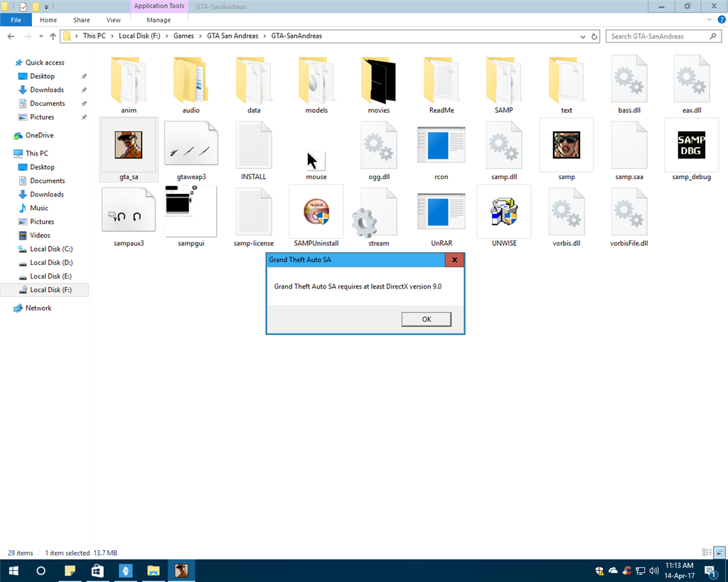The height and width of the screenshot is (582, 728).
Task: Open the Manage ribbon tab
Action: tap(159, 20)
